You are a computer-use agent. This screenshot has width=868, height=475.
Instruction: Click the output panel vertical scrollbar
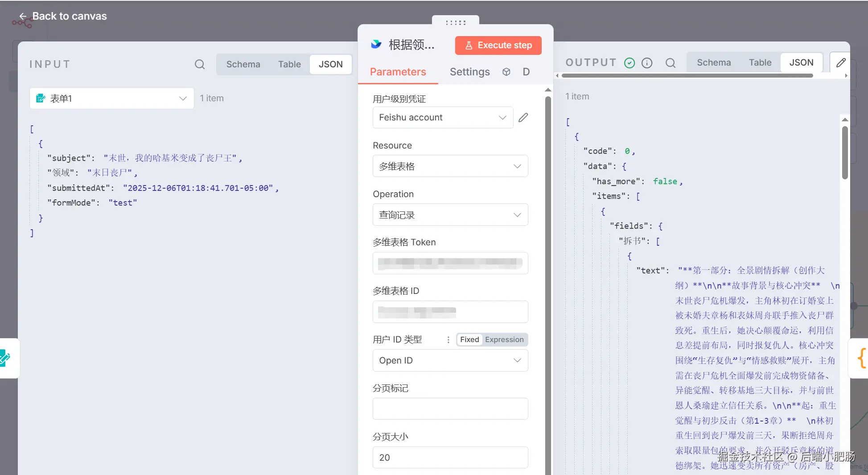(x=844, y=153)
